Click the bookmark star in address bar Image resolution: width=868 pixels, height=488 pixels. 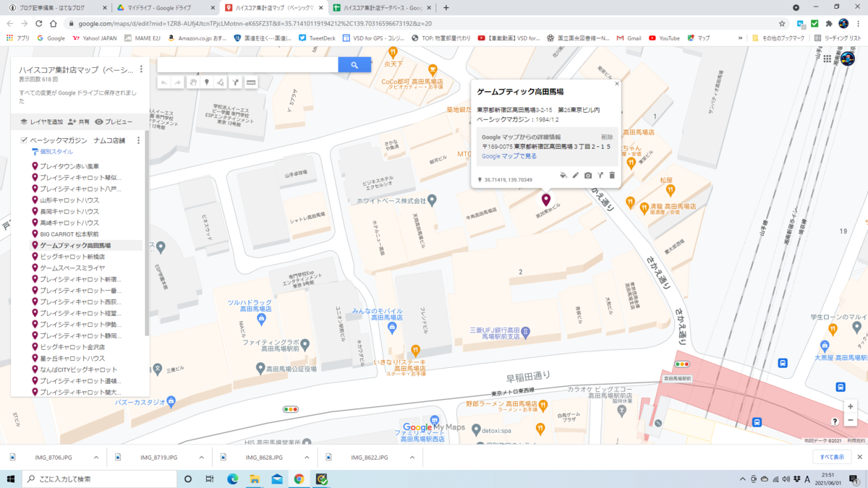[782, 23]
